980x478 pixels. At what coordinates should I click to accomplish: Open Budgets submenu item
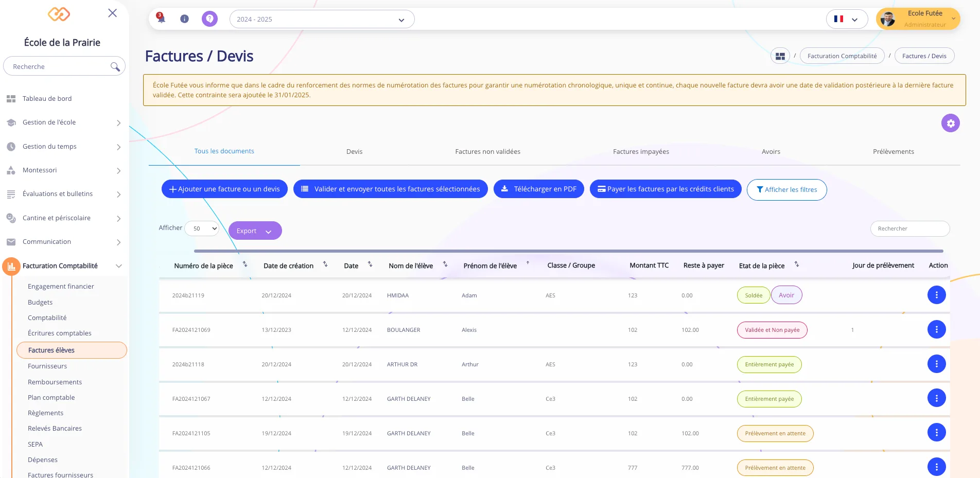tap(40, 303)
